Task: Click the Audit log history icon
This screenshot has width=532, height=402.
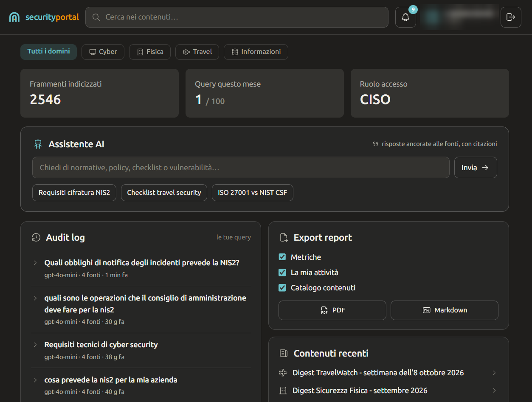Action: [36, 238]
